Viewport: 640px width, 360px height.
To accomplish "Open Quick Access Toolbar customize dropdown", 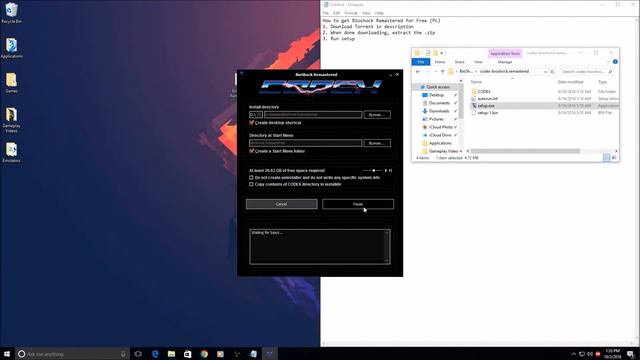I will coord(442,53).
